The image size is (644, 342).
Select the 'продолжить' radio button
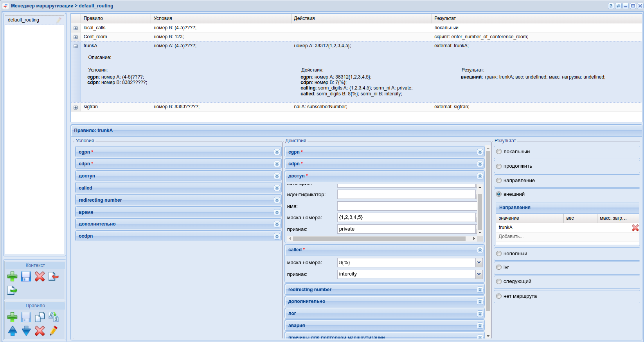pos(499,166)
